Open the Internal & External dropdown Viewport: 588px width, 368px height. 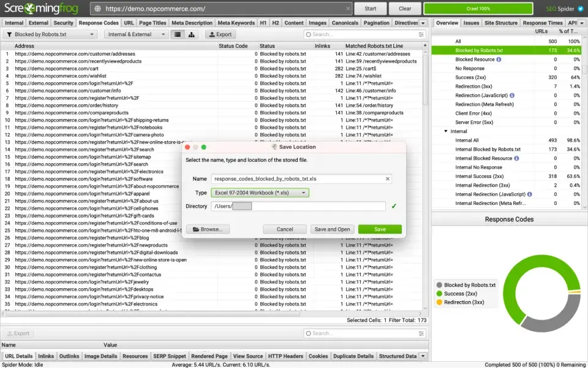click(136, 34)
